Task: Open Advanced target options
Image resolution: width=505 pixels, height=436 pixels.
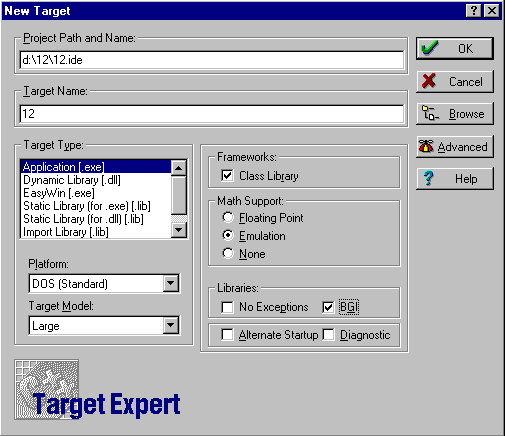Action: [455, 146]
